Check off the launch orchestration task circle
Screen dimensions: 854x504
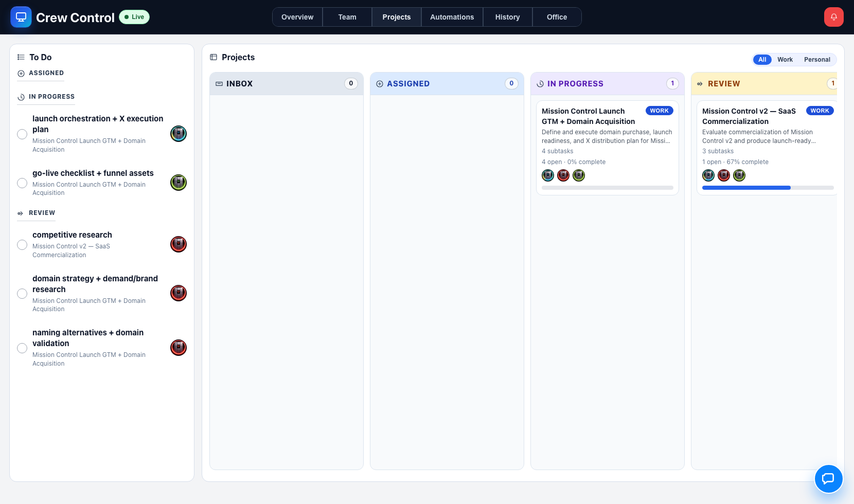22,134
